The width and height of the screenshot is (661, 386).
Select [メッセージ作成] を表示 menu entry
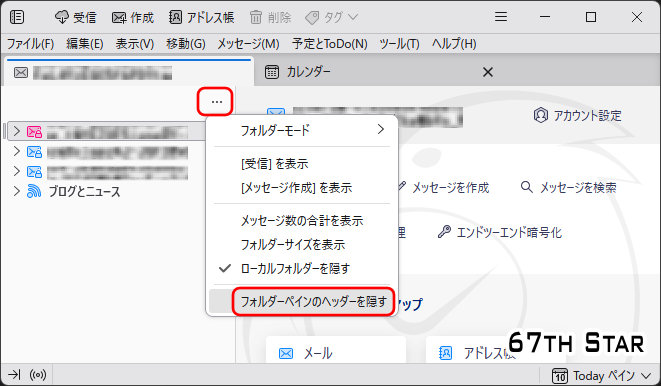[302, 188]
